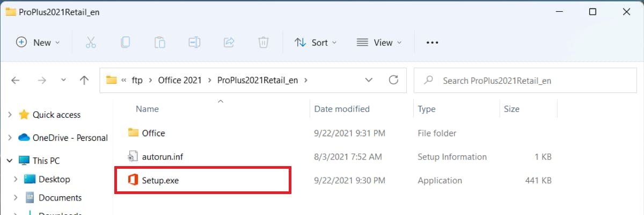644x215 pixels.
Task: Show address bar history dropdown
Action: point(369,81)
